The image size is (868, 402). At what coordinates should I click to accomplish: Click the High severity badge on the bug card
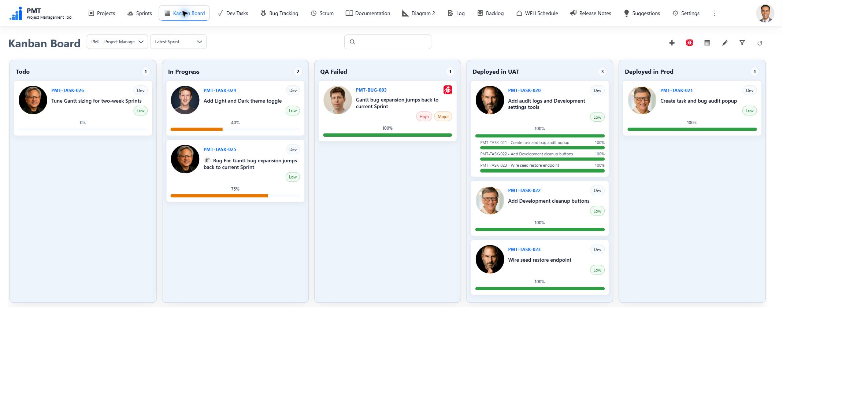[424, 117]
